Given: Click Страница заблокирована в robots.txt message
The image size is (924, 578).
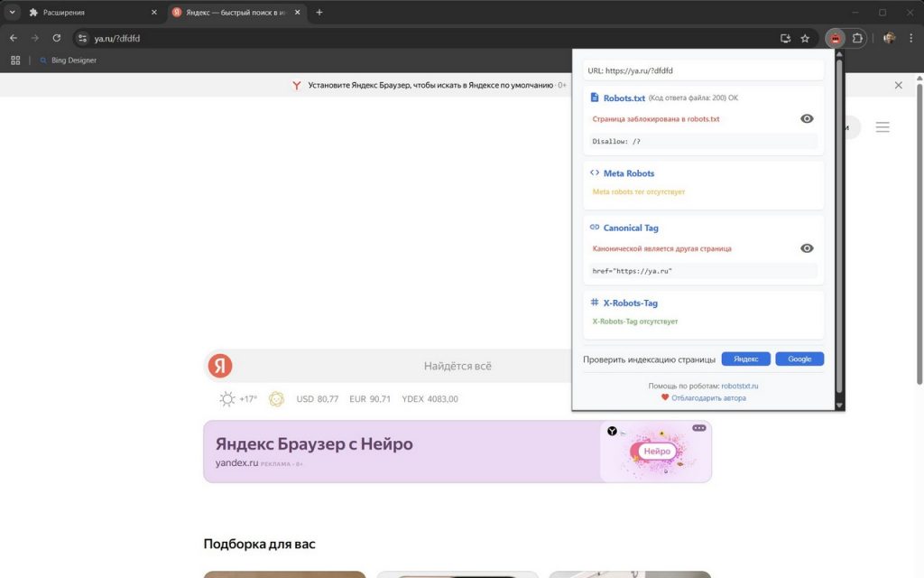Looking at the screenshot, I should tap(655, 119).
